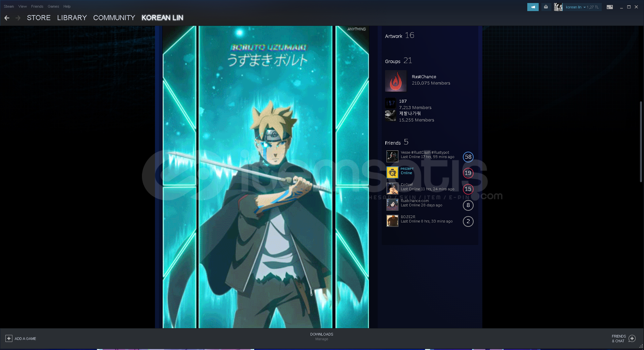
Task: Open the 187 group avatar
Action: pyautogui.click(x=390, y=103)
